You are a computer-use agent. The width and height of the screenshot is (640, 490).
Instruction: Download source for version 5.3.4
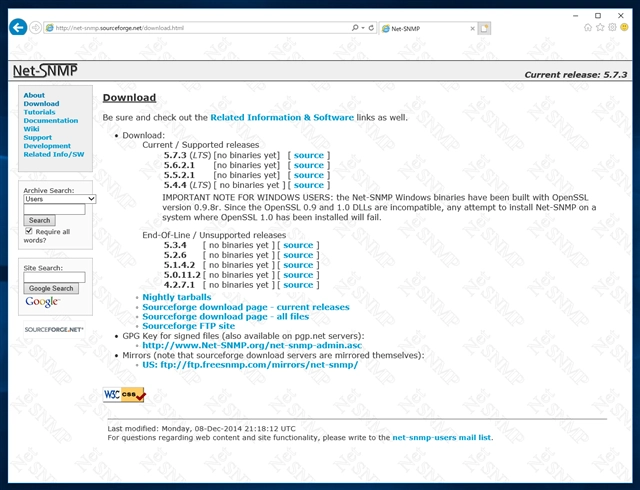point(298,245)
